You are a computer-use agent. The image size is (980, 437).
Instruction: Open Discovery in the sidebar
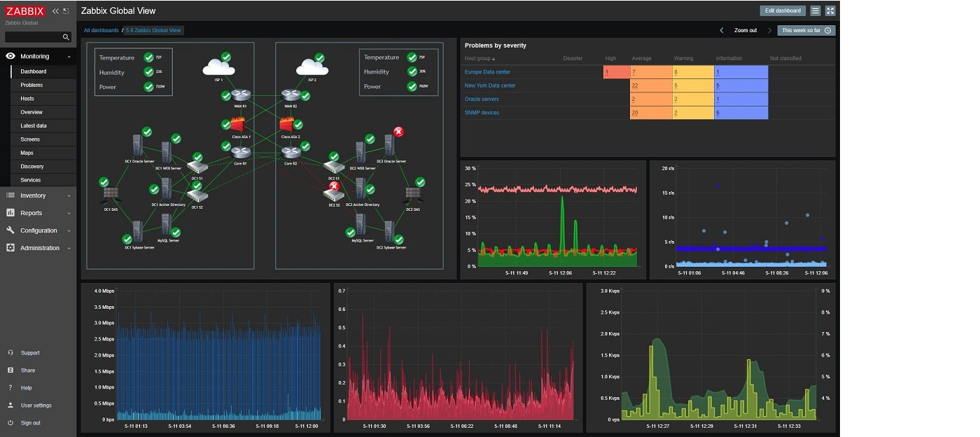click(43, 167)
